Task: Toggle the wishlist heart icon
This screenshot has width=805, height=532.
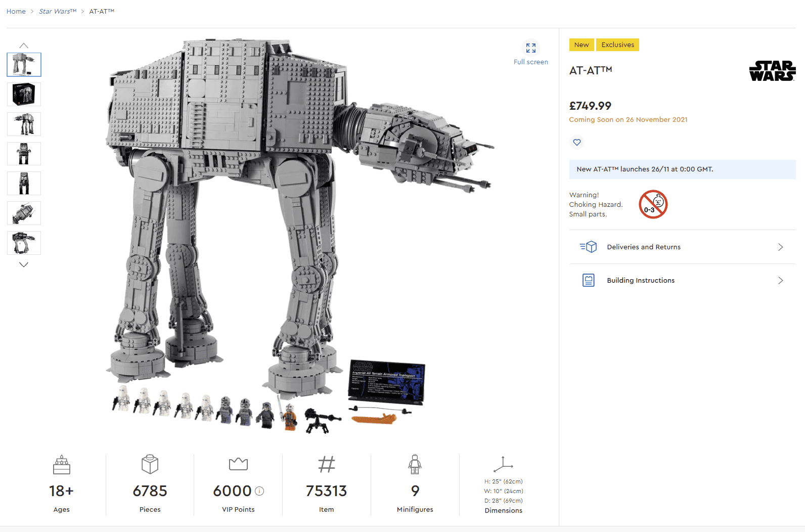Action: 577,143
